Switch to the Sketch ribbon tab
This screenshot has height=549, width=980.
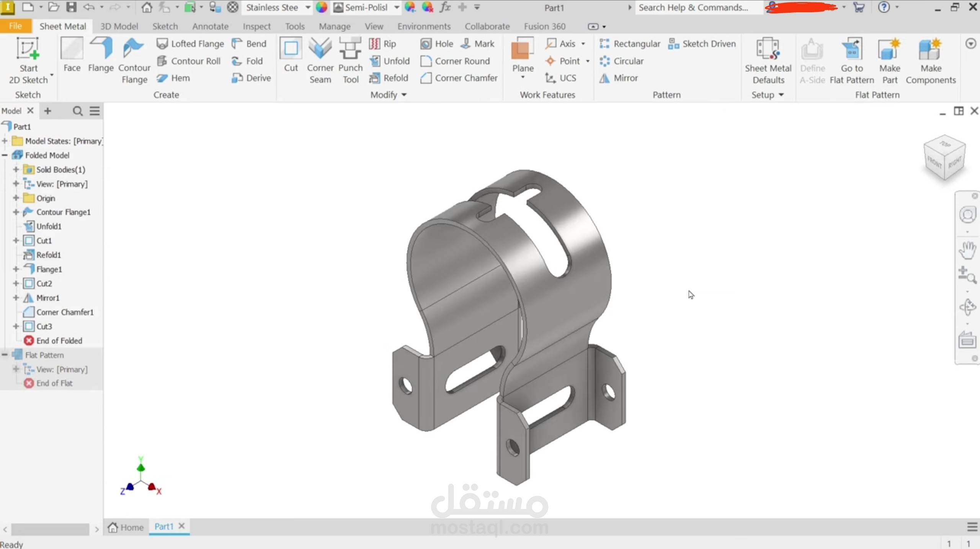coord(165,26)
